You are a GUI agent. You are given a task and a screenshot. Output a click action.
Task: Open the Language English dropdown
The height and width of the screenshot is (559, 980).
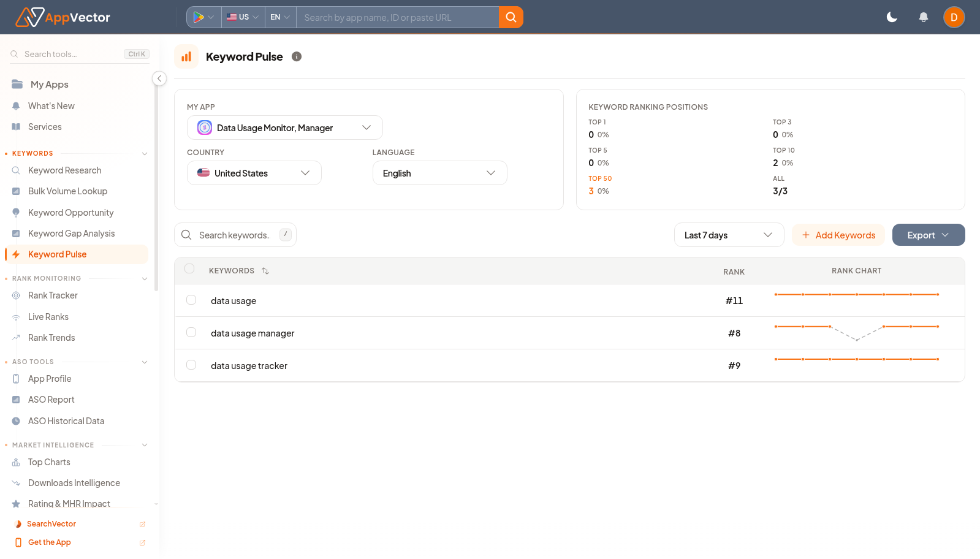[440, 173]
